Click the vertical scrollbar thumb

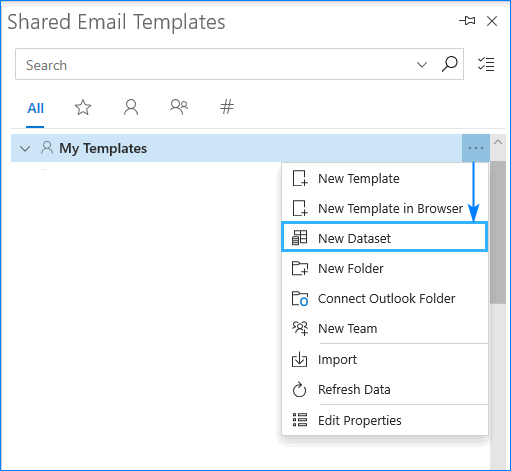pos(498,232)
